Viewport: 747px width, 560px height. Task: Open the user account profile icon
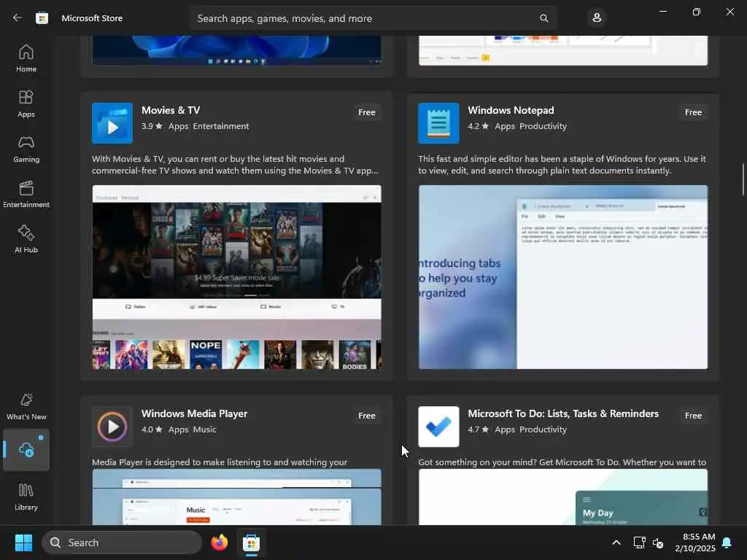tap(597, 18)
